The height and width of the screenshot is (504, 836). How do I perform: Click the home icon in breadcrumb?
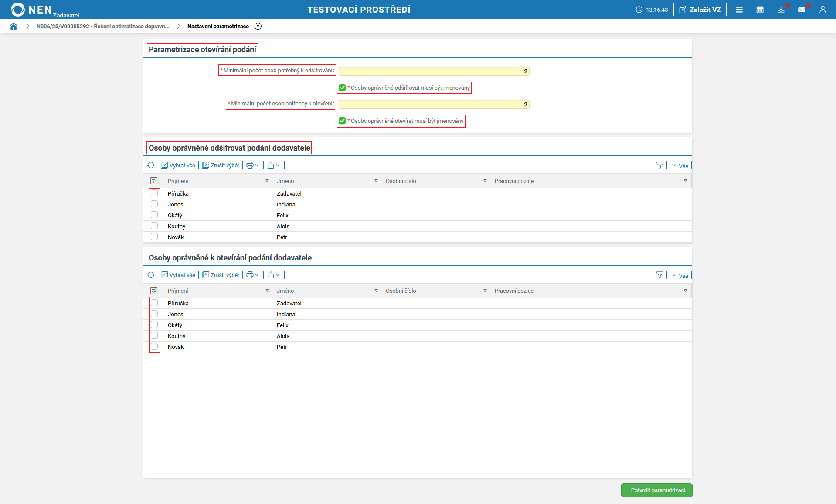(14, 26)
